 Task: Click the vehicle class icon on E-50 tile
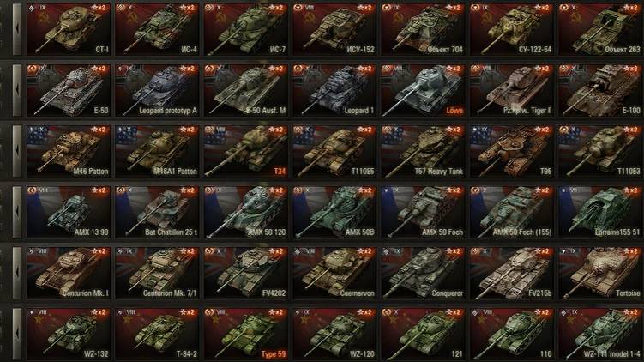(33, 69)
